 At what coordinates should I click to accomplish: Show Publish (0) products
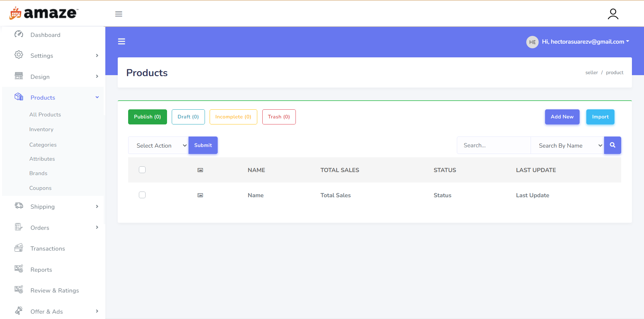point(148,117)
